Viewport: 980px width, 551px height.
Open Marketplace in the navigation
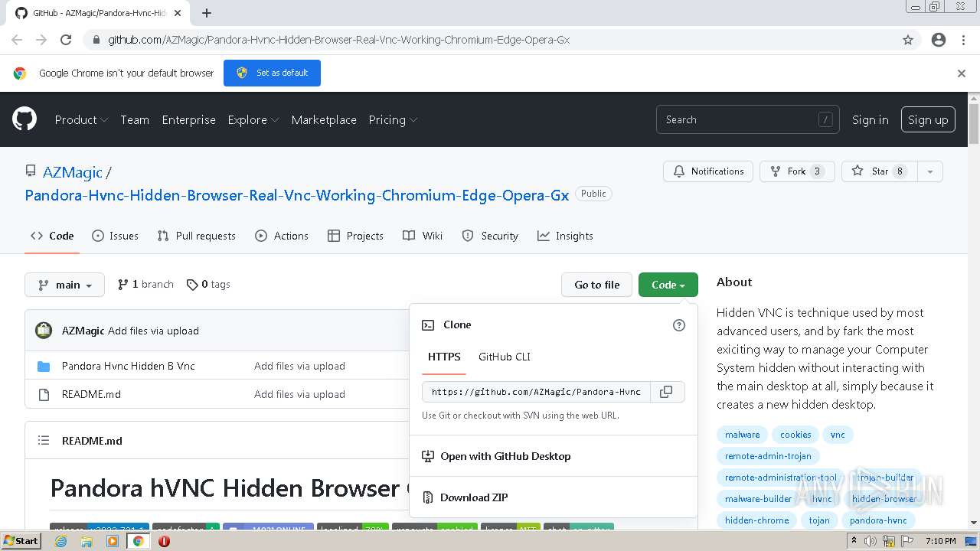coord(324,119)
